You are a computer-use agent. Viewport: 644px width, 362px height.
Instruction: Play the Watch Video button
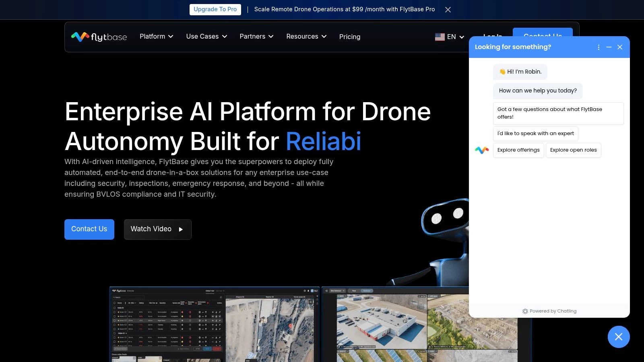click(x=158, y=229)
